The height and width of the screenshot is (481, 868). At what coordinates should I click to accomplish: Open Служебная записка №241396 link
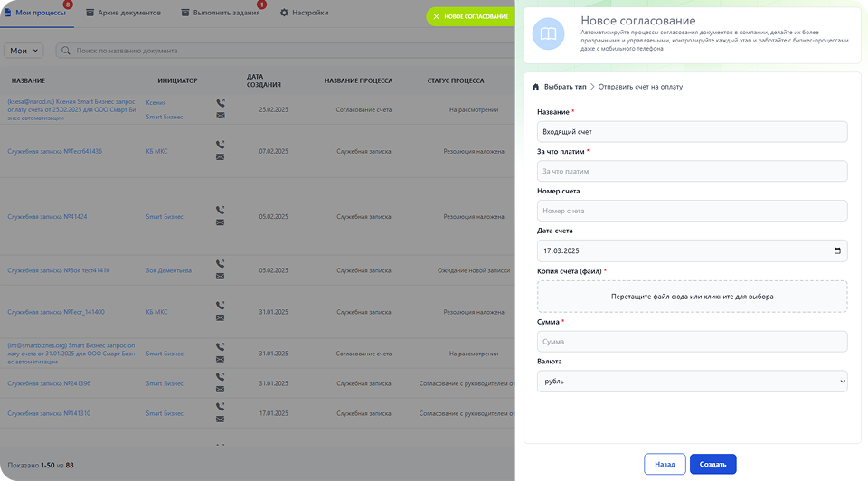click(49, 383)
